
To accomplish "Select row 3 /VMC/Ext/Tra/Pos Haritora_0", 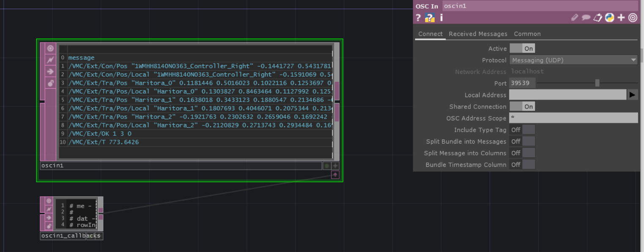I will click(200, 83).
